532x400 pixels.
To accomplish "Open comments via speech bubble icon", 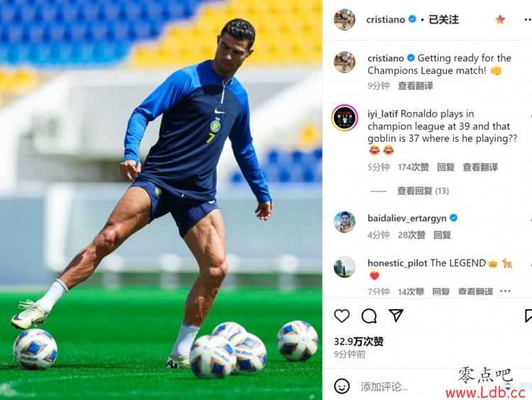I will point(369,316).
